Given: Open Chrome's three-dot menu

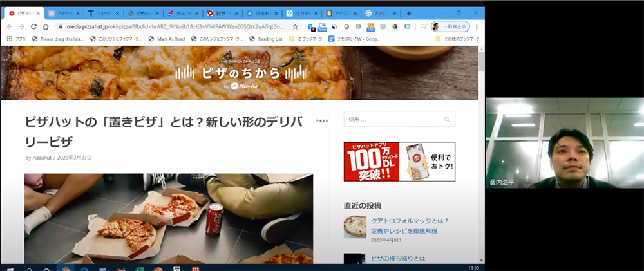Looking at the screenshot, I should click(477, 26).
